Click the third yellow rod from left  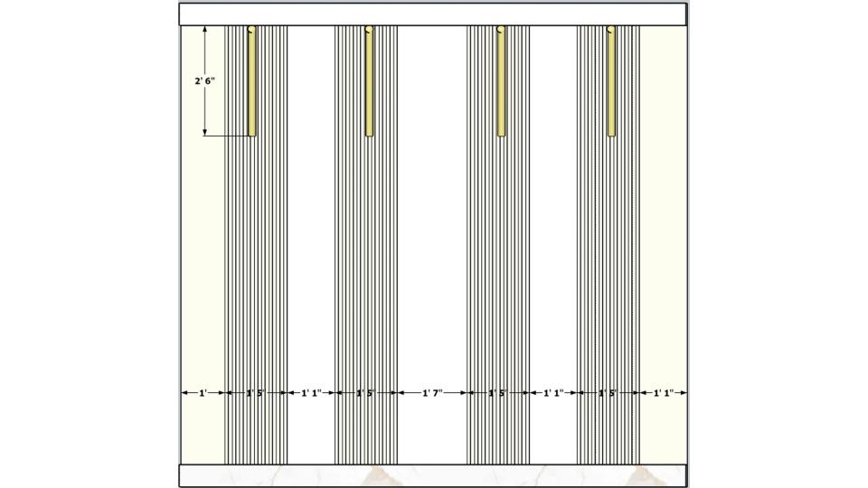pyautogui.click(x=501, y=81)
